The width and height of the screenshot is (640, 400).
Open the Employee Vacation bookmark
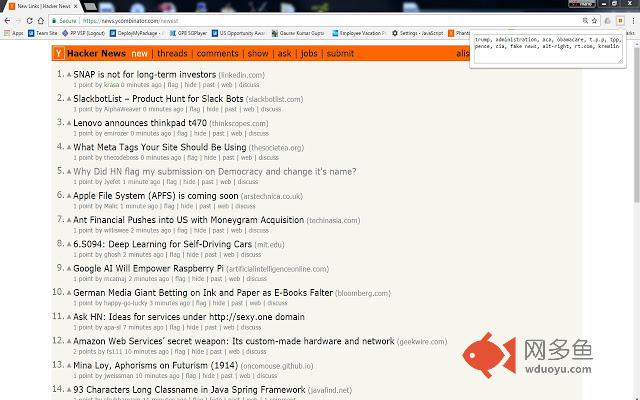click(x=359, y=33)
